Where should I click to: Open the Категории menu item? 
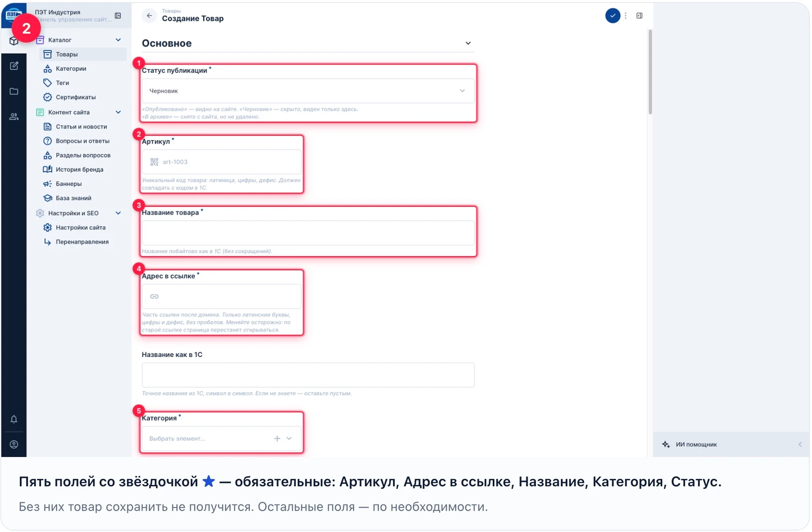tap(83, 68)
